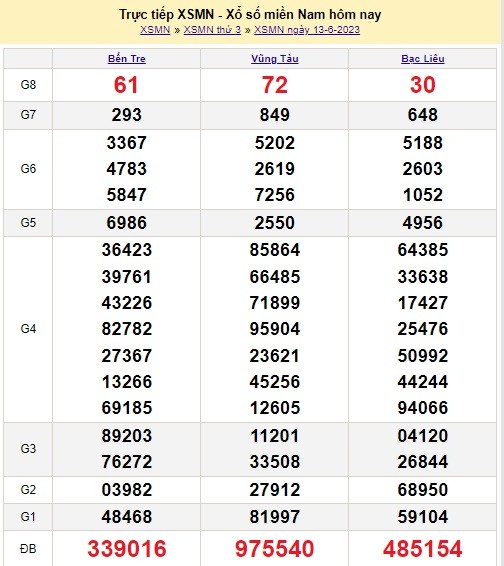Click the G6 number 5202
The height and width of the screenshot is (566, 504).
pyautogui.click(x=275, y=143)
